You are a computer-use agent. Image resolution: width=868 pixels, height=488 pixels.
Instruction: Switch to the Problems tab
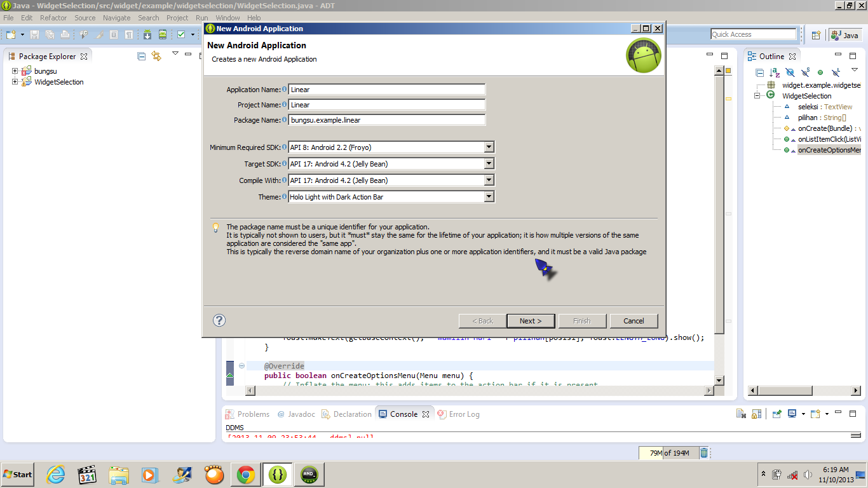tap(247, 414)
